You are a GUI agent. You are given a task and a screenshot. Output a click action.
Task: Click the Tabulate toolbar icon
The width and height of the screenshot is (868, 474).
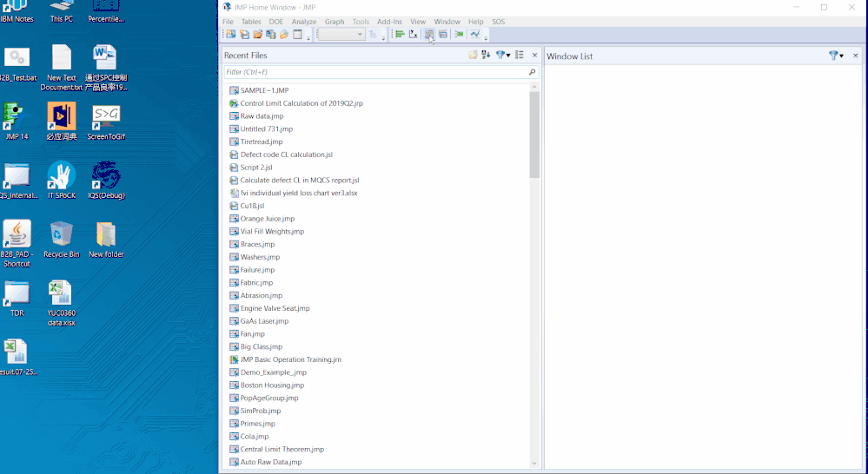443,35
